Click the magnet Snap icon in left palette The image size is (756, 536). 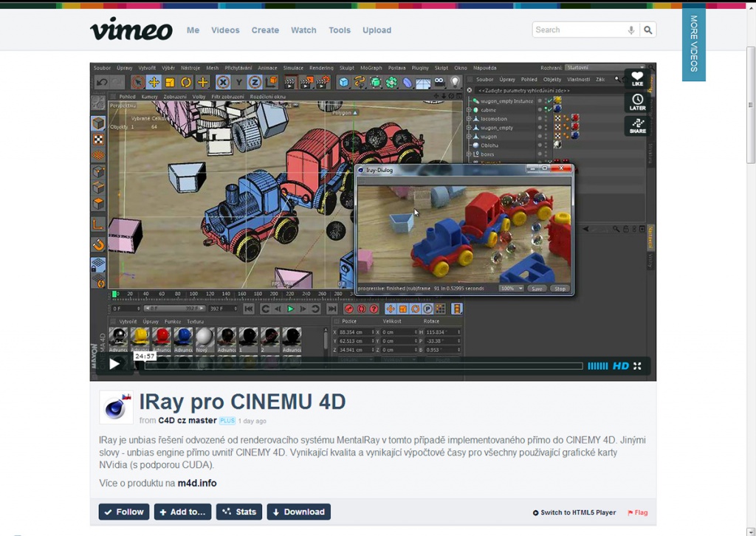[x=98, y=245]
